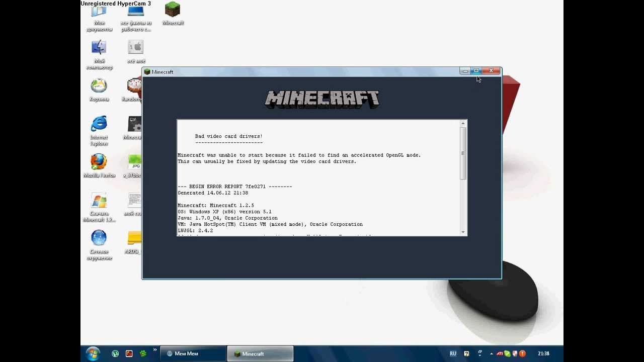Open the Мои документы desktop icon
This screenshot has width=644, height=362.
99,19
